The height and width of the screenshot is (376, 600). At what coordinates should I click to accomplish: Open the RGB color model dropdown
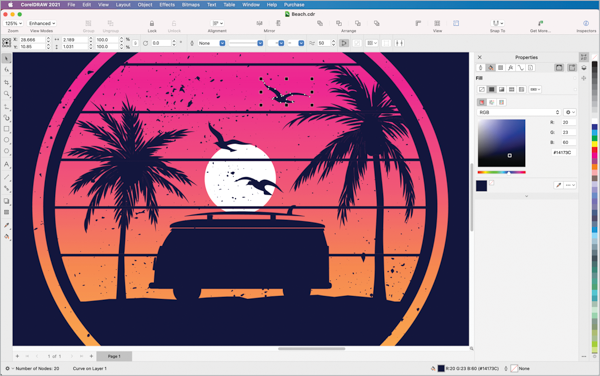[519, 112]
